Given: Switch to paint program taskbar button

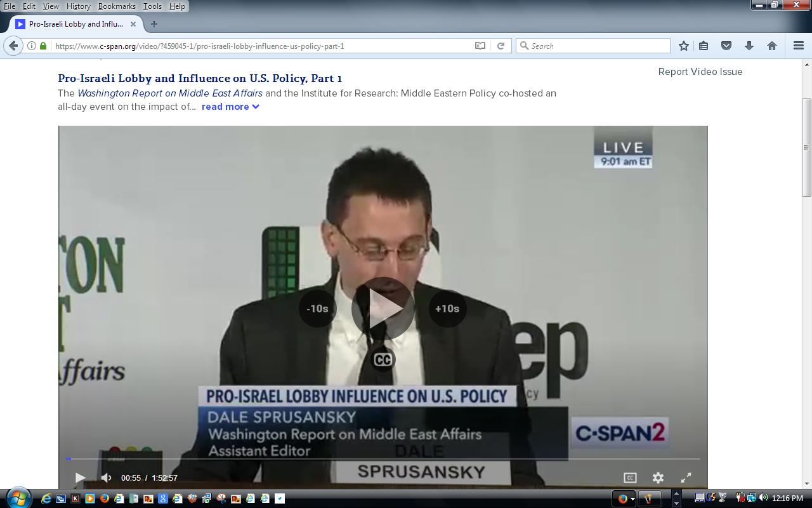Looking at the screenshot, I should click(x=650, y=498).
